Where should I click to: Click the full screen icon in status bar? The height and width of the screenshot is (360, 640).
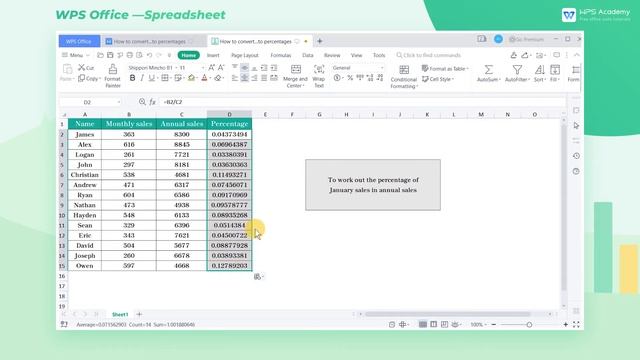[576, 324]
